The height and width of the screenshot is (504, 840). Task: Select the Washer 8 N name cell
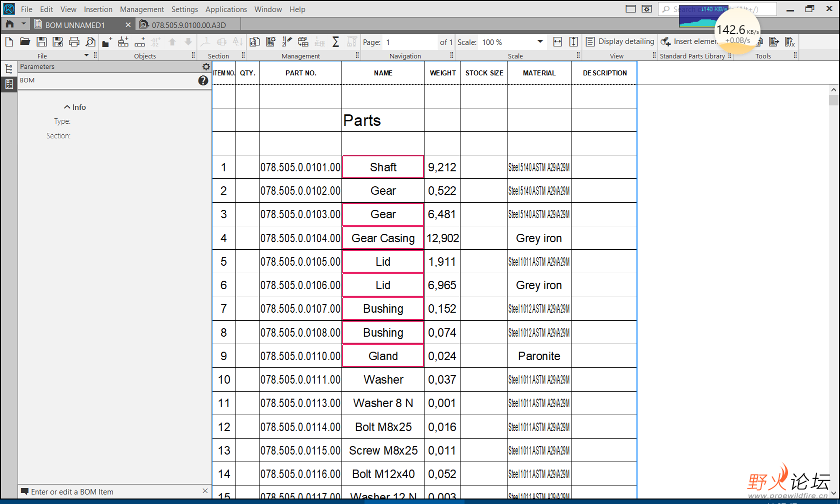click(383, 403)
